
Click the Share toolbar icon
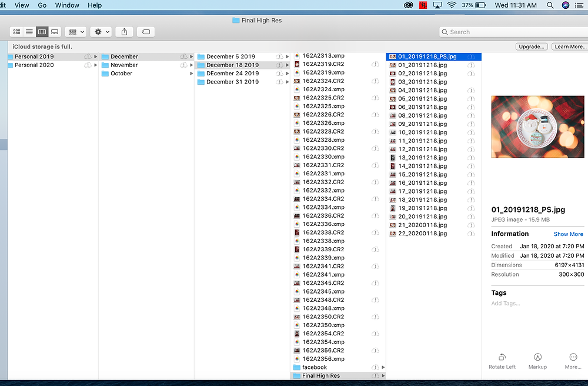[x=124, y=32]
